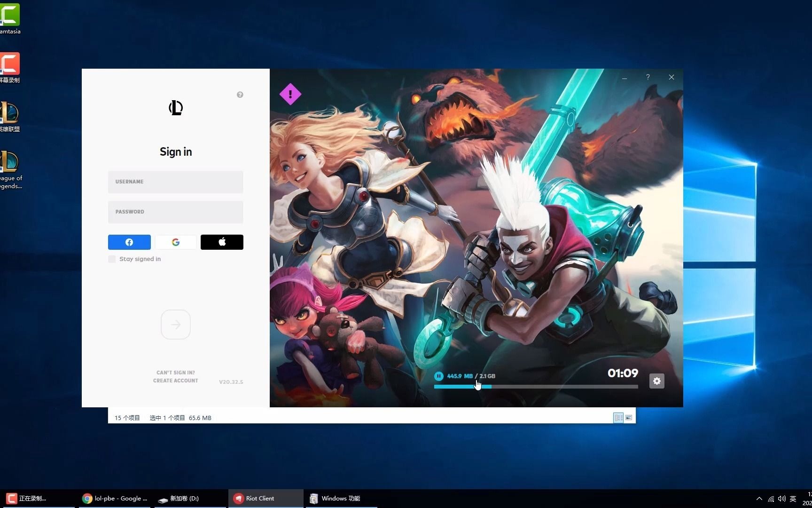This screenshot has height=508, width=812.
Task: Open the League of Legends desktop shortcut
Action: tap(11, 170)
